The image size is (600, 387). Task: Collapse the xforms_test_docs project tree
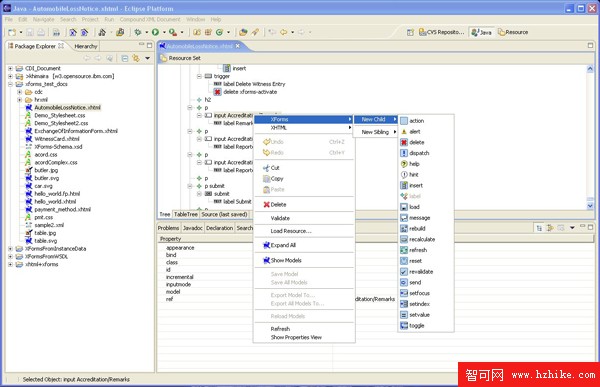coord(10,84)
